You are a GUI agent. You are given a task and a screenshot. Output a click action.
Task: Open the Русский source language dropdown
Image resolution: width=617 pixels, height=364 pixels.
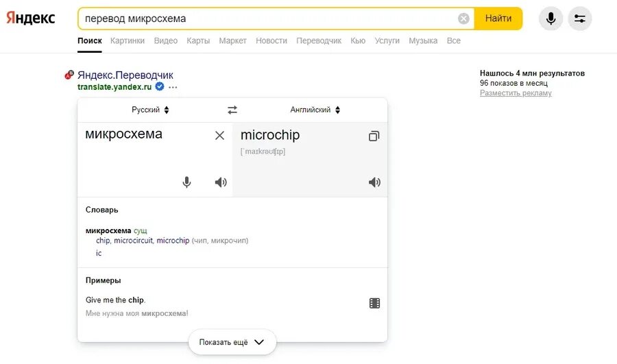[150, 110]
